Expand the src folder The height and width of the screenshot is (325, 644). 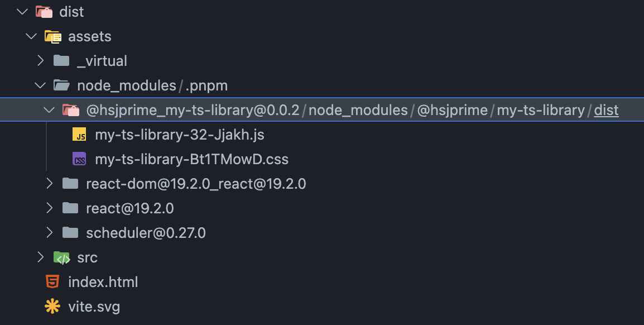(x=40, y=257)
